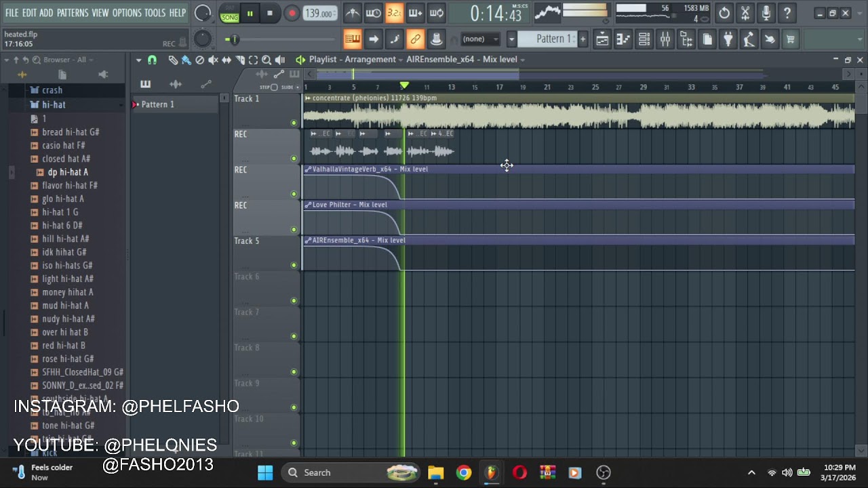
Task: Toggle the magnet snap in the playlist
Action: (x=152, y=60)
